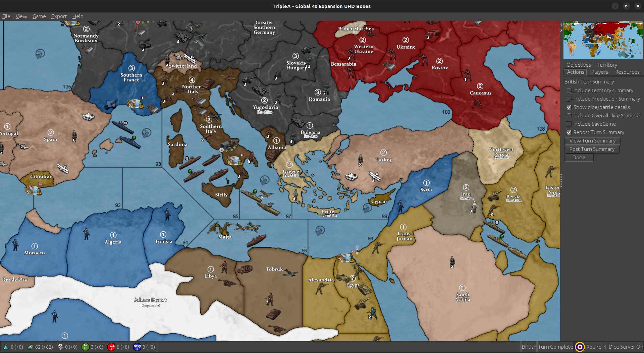Click the Done button
644x353 pixels.
579,158
